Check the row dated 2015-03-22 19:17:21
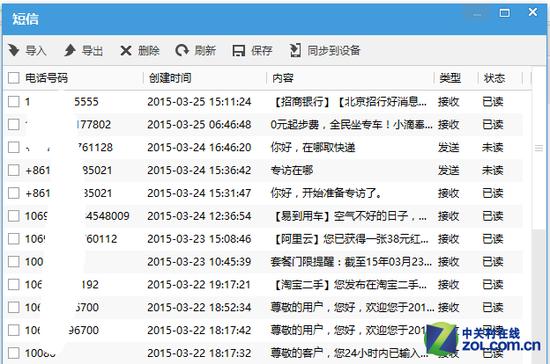 [x=14, y=284]
